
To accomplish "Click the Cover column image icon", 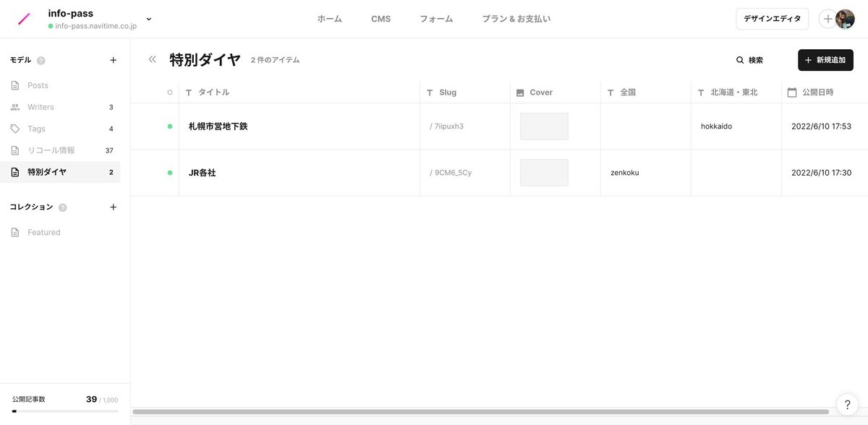I will [520, 93].
